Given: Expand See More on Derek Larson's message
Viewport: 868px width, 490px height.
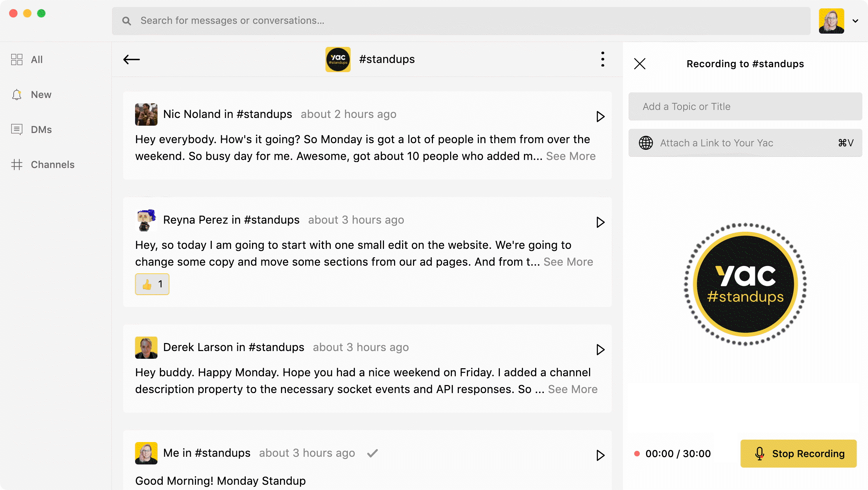Looking at the screenshot, I should pyautogui.click(x=573, y=389).
